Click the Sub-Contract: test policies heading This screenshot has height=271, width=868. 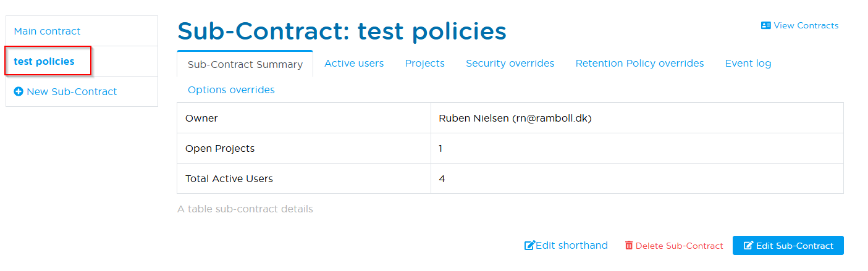342,31
